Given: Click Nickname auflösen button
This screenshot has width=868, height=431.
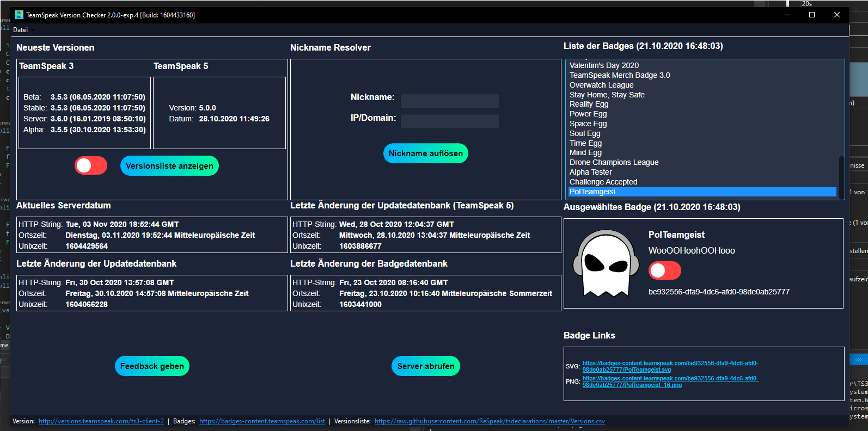Looking at the screenshot, I should pyautogui.click(x=426, y=153).
